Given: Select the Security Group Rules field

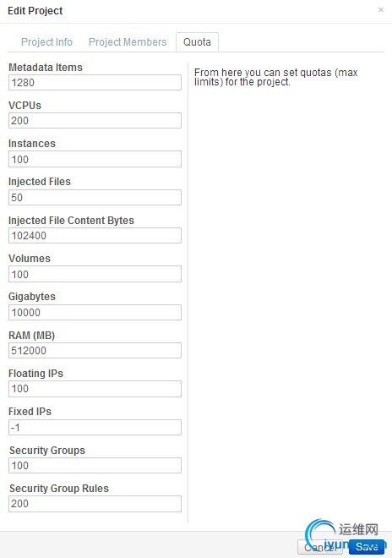Looking at the screenshot, I should pyautogui.click(x=95, y=504).
